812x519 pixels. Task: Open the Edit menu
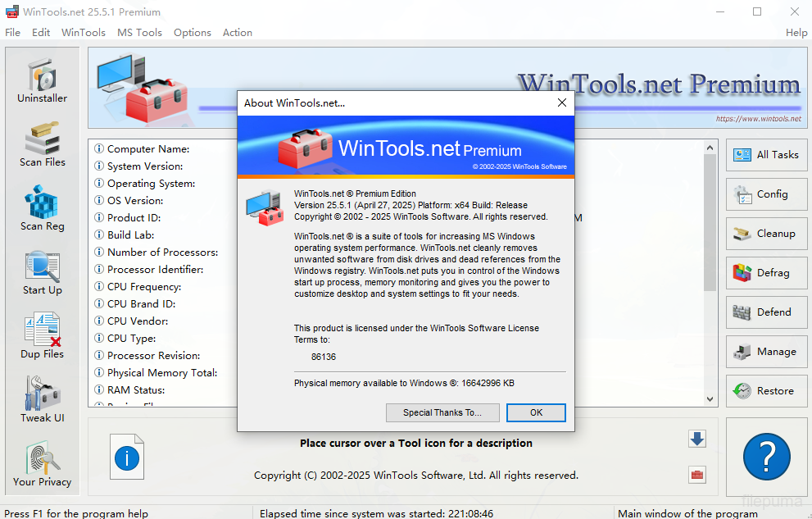point(41,33)
